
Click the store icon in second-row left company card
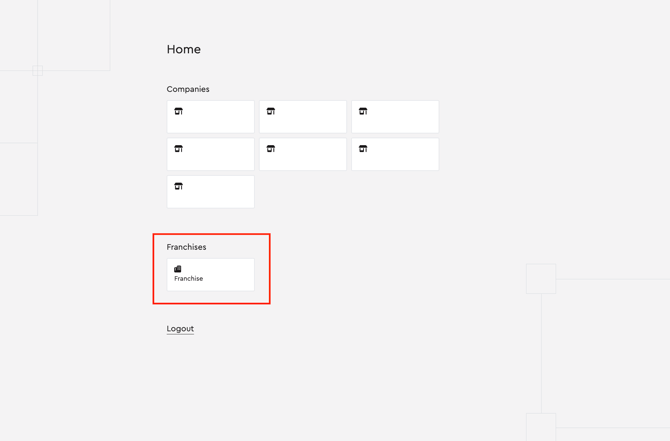179,149
